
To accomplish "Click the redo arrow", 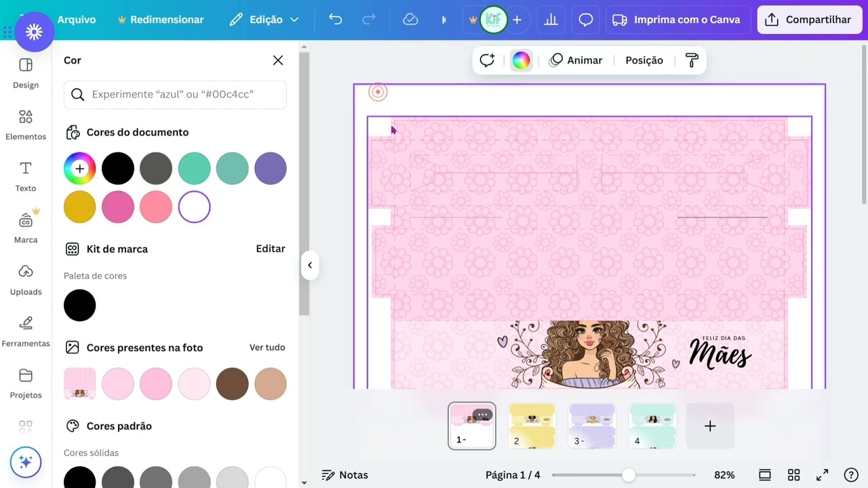I will 369,20.
